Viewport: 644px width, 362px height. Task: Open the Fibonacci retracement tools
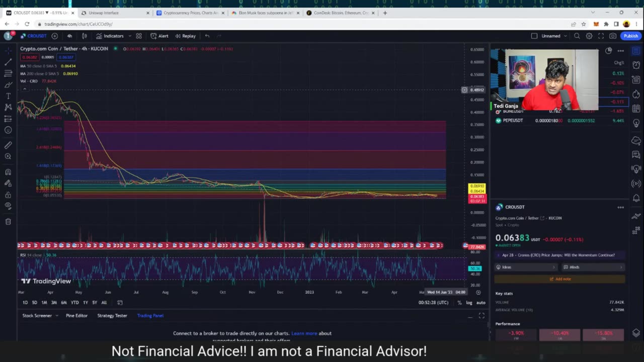click(x=8, y=73)
